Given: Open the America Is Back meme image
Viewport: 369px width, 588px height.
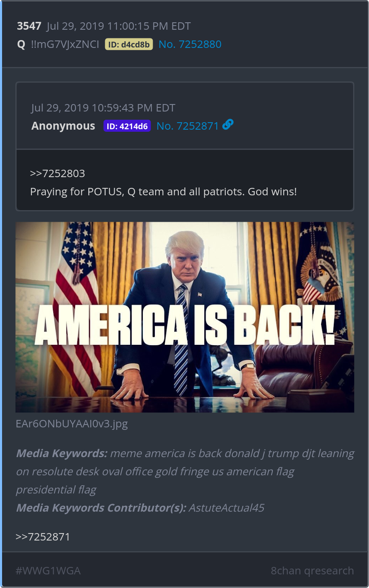Looking at the screenshot, I should click(x=185, y=317).
